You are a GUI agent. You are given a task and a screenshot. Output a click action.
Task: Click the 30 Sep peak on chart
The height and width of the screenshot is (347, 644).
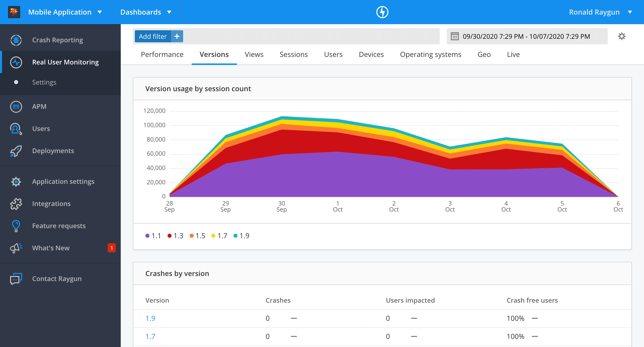point(282,117)
